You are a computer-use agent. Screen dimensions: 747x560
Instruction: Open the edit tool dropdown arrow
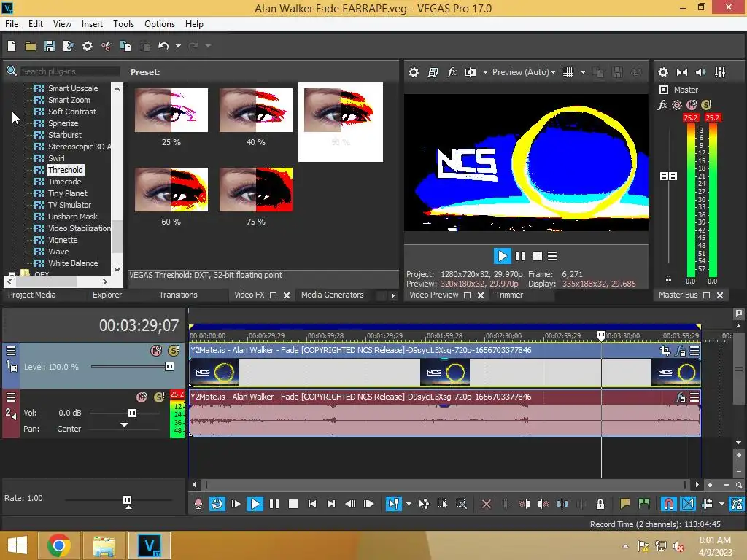409,504
